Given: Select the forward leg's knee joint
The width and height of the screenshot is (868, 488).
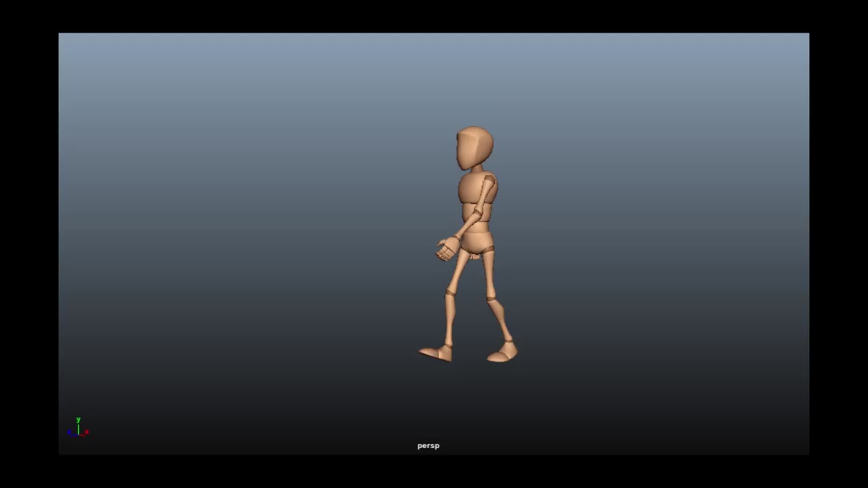Looking at the screenshot, I should [450, 293].
